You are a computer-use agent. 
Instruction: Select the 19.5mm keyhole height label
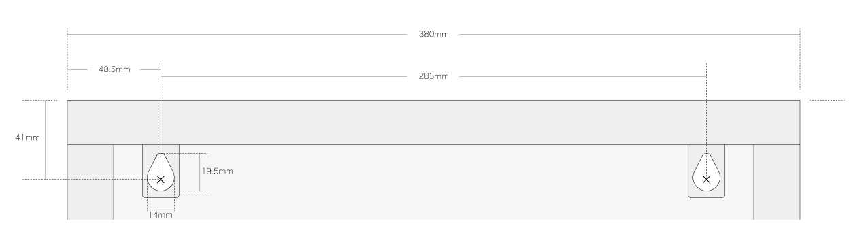217,171
